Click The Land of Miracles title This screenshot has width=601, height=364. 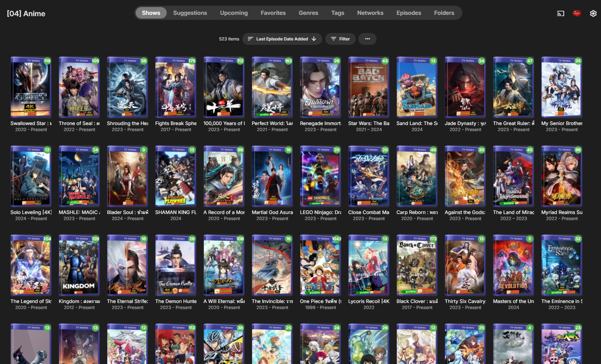pyautogui.click(x=514, y=212)
